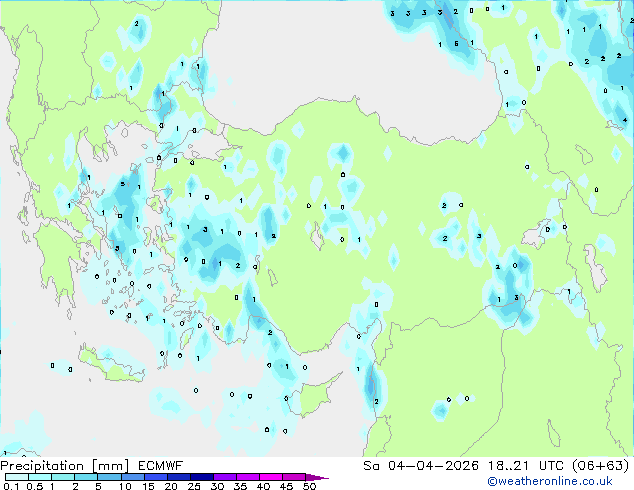This screenshot has height=490, width=634.
Task: Click the "ECMWF" model label
Action: coord(161,466)
